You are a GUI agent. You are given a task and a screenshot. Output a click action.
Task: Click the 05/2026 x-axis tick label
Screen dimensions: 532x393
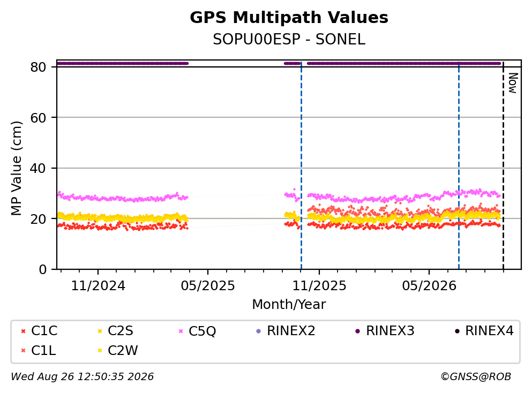[x=429, y=286]
